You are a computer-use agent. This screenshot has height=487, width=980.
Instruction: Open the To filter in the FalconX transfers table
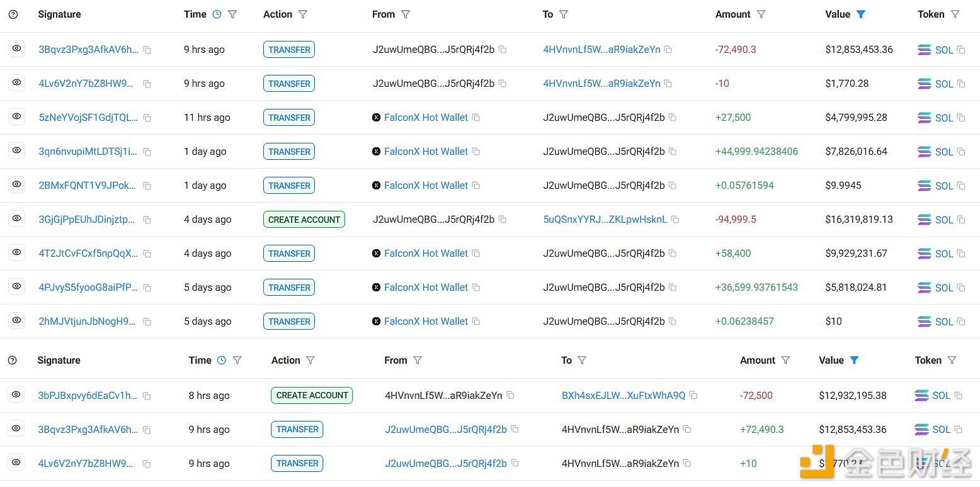[564, 14]
